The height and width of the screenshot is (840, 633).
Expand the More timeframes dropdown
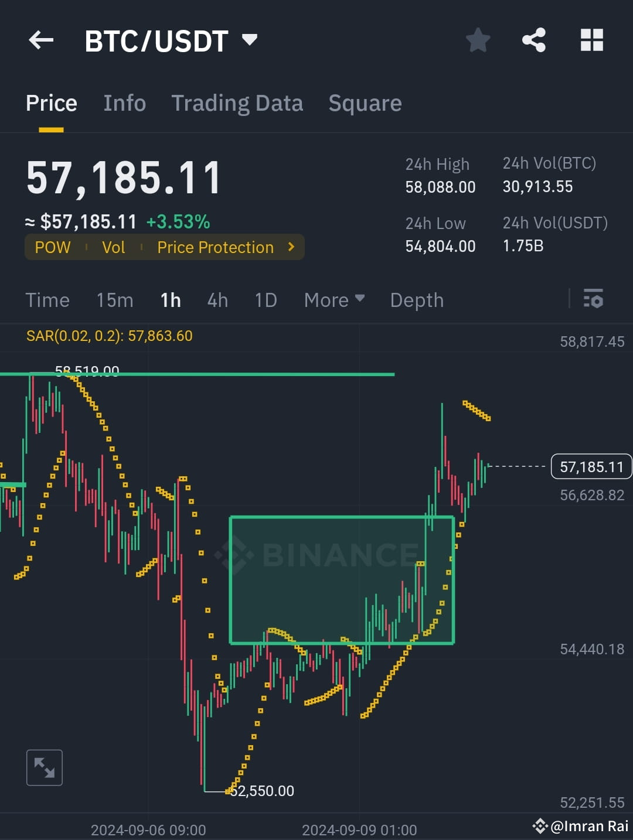pos(333,299)
